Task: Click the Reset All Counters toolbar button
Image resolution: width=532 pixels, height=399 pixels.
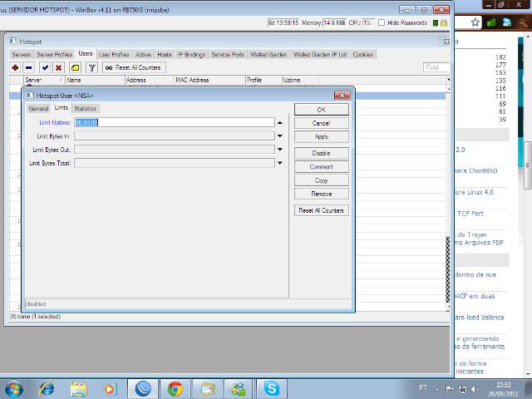Action: click(134, 67)
